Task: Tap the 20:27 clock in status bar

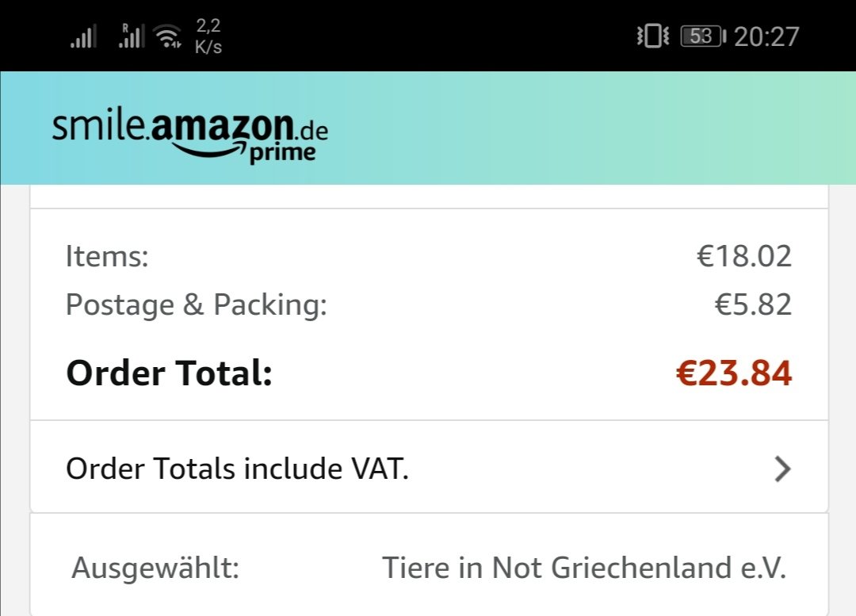Action: 766,36
